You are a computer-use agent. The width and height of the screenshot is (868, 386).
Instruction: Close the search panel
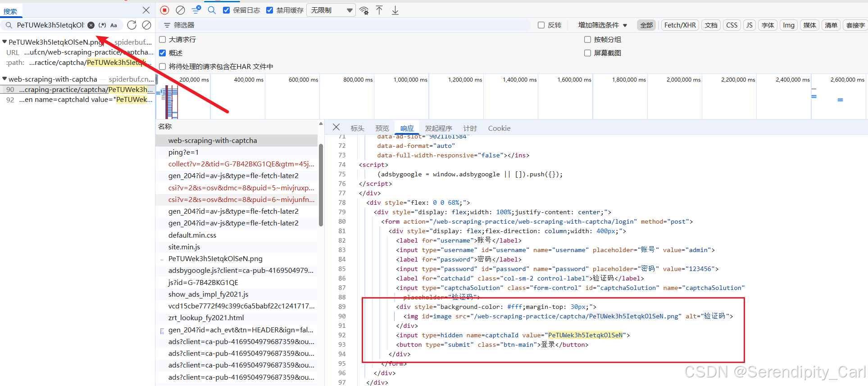(146, 10)
